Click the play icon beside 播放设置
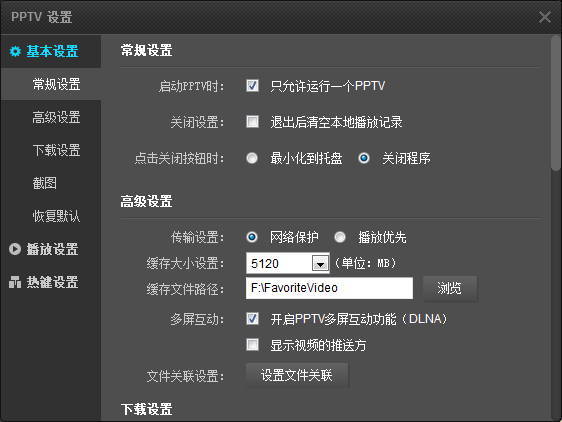562x422 pixels. [15, 249]
